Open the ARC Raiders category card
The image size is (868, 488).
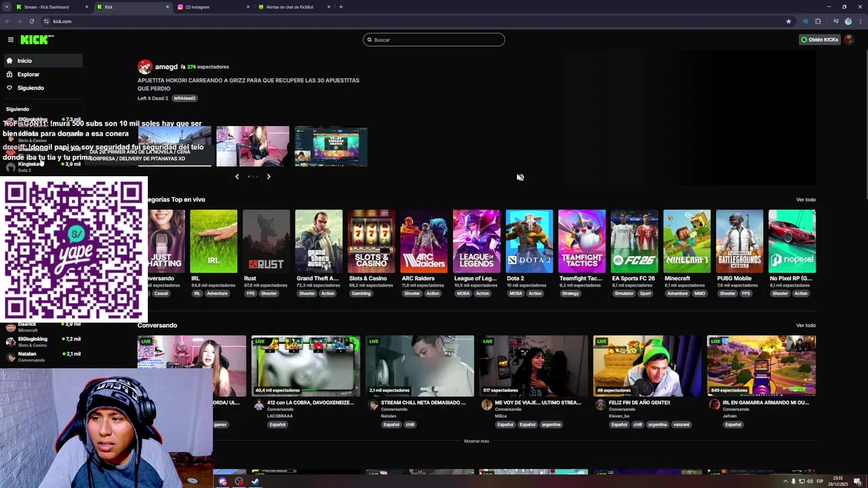click(x=424, y=241)
